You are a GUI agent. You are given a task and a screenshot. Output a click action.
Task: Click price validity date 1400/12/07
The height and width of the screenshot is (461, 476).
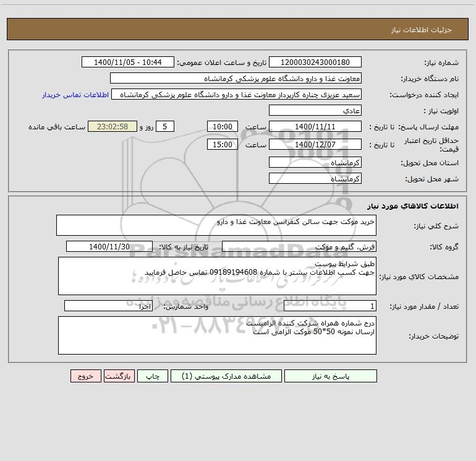pos(315,144)
